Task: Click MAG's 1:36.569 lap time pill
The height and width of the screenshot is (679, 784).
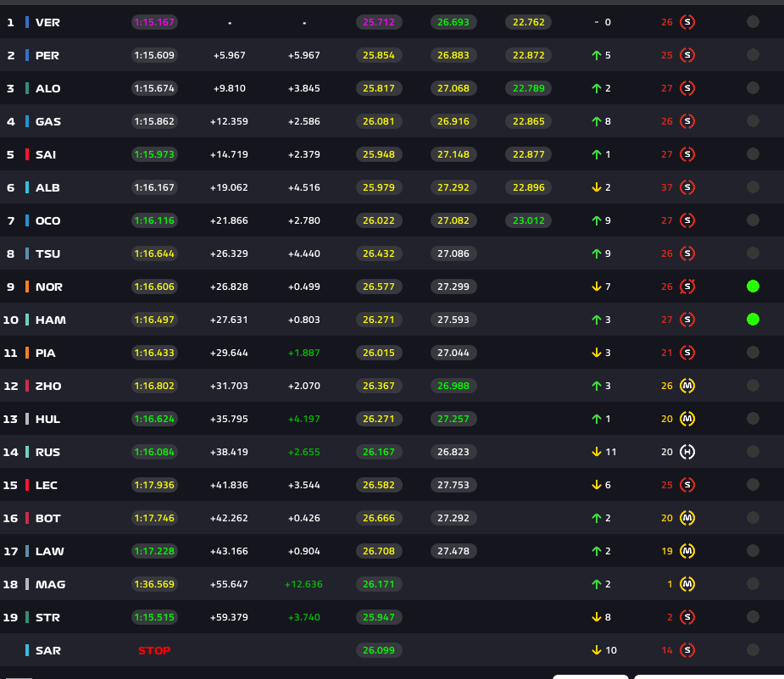Action: [154, 584]
